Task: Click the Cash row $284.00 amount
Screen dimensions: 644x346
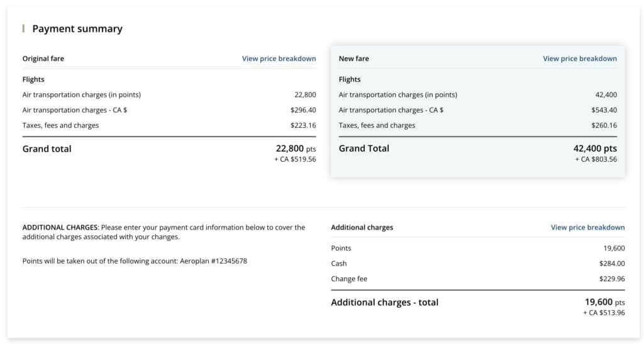Action: coord(612,264)
